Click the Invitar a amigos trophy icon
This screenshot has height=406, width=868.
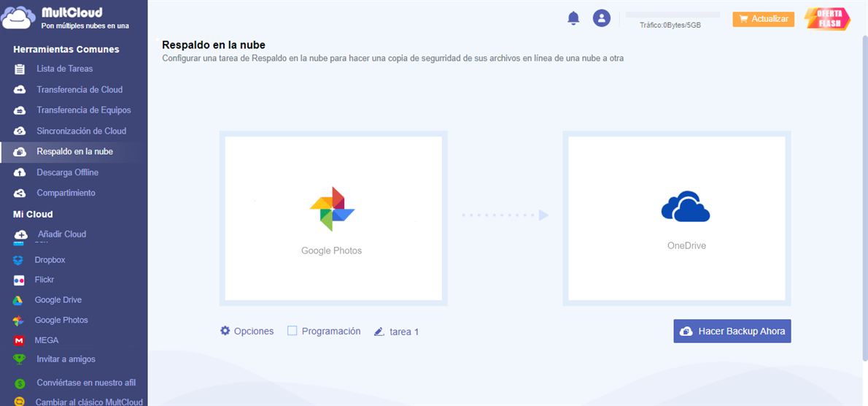tap(20, 359)
